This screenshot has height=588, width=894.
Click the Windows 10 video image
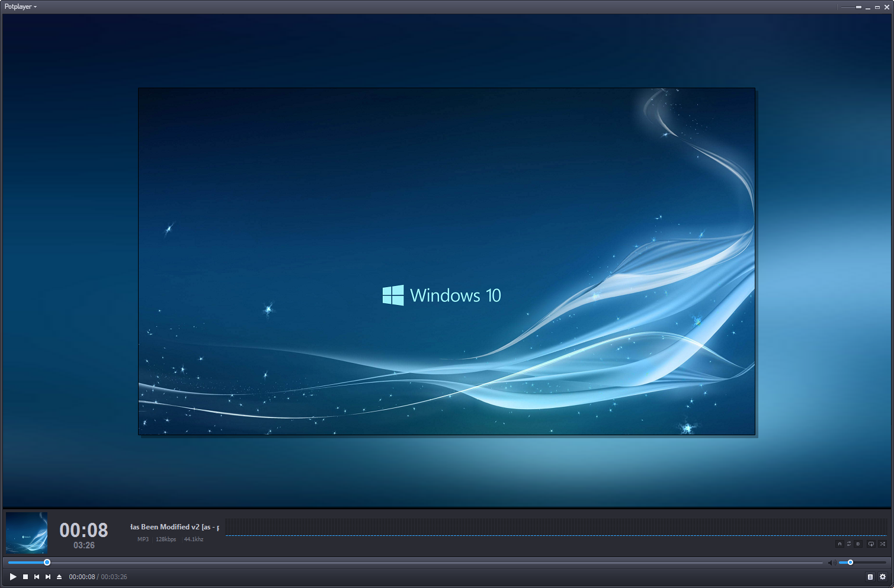447,261
